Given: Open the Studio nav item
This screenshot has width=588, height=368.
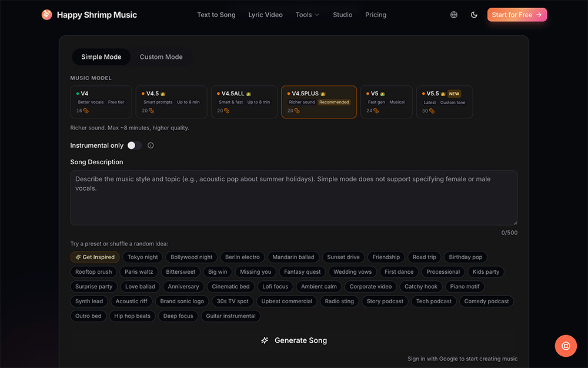Looking at the screenshot, I should coord(343,15).
